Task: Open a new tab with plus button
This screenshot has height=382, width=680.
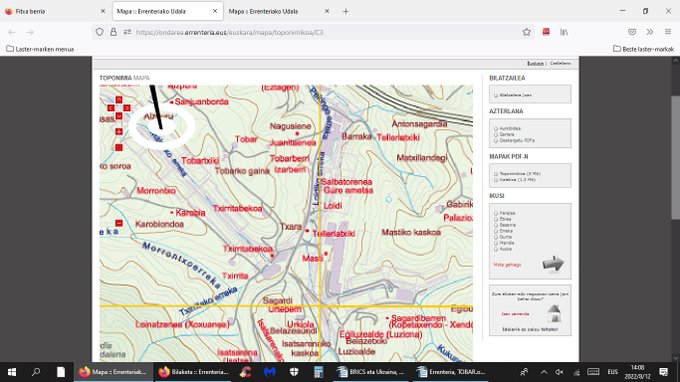Action: pos(346,11)
